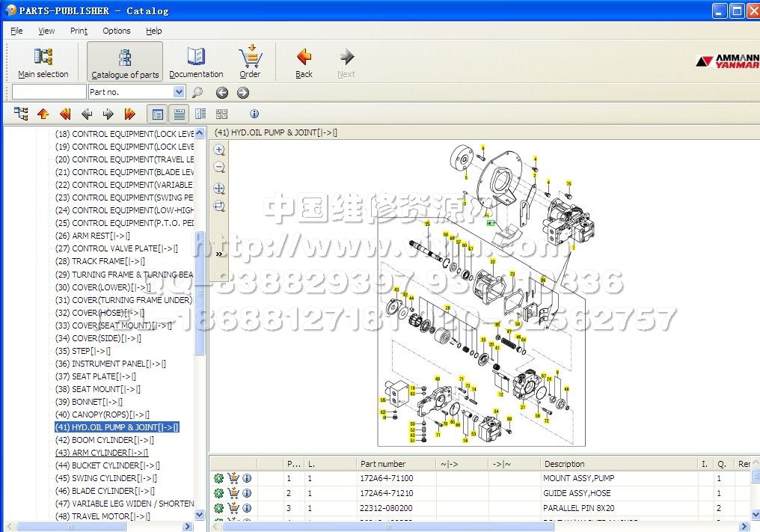
Task: Click the search magnifier next to Part no.
Action: [x=197, y=93]
